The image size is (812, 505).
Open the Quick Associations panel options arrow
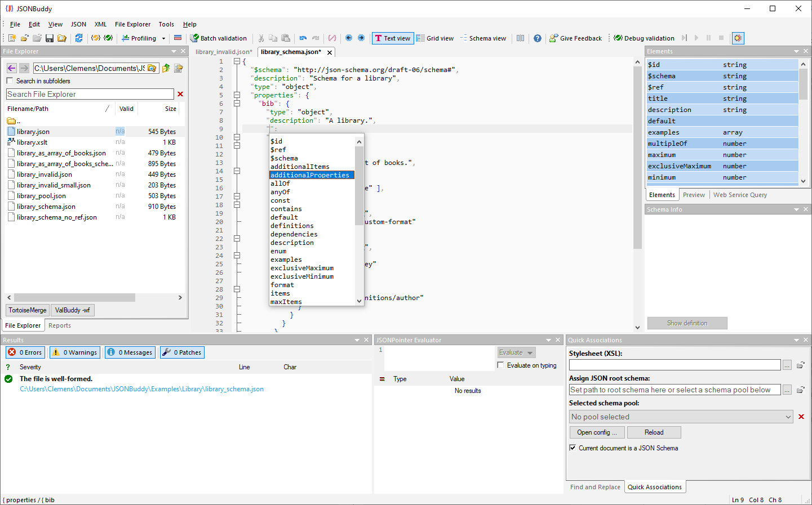[797, 340]
